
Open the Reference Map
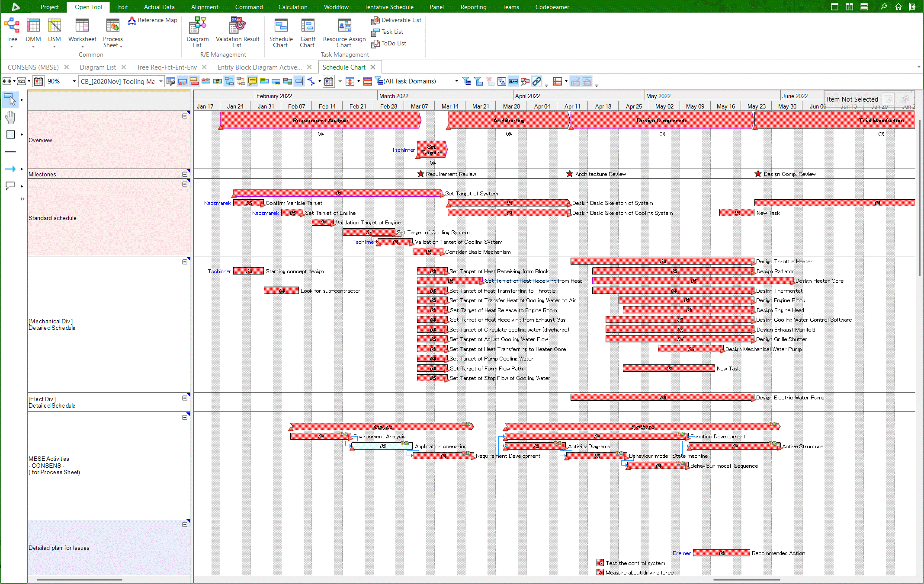tap(152, 20)
